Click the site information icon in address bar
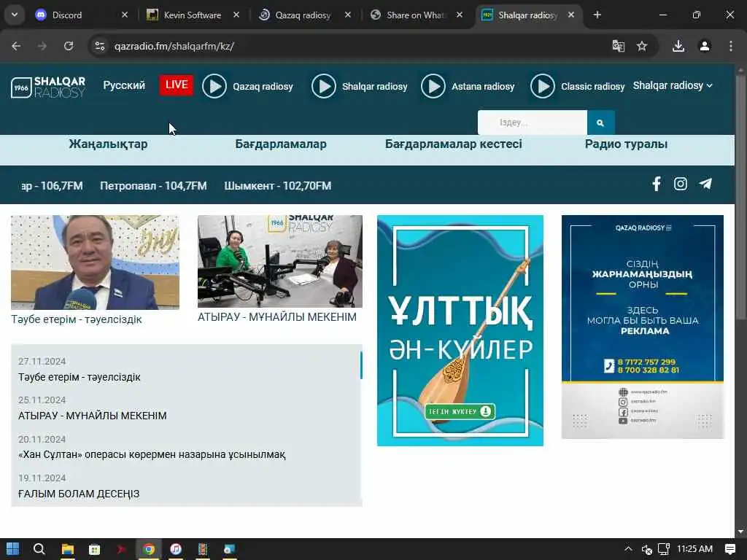The width and height of the screenshot is (747, 560). (x=100, y=46)
